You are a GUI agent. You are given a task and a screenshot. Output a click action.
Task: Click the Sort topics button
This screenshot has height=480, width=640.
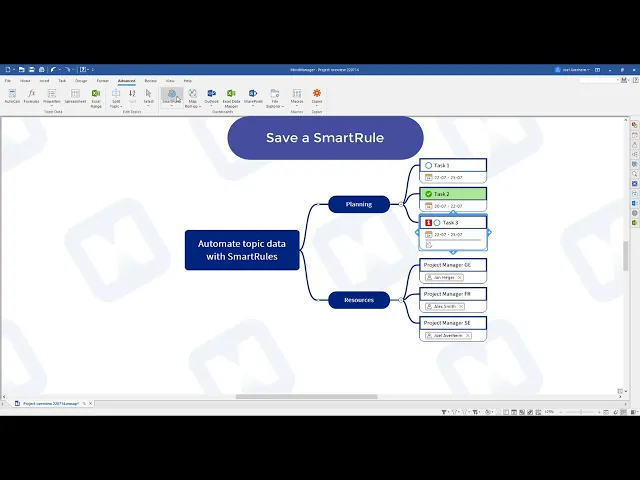(132, 96)
